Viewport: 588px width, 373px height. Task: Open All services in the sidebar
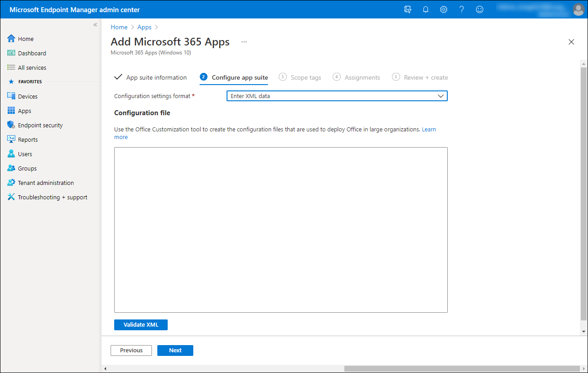(x=32, y=67)
